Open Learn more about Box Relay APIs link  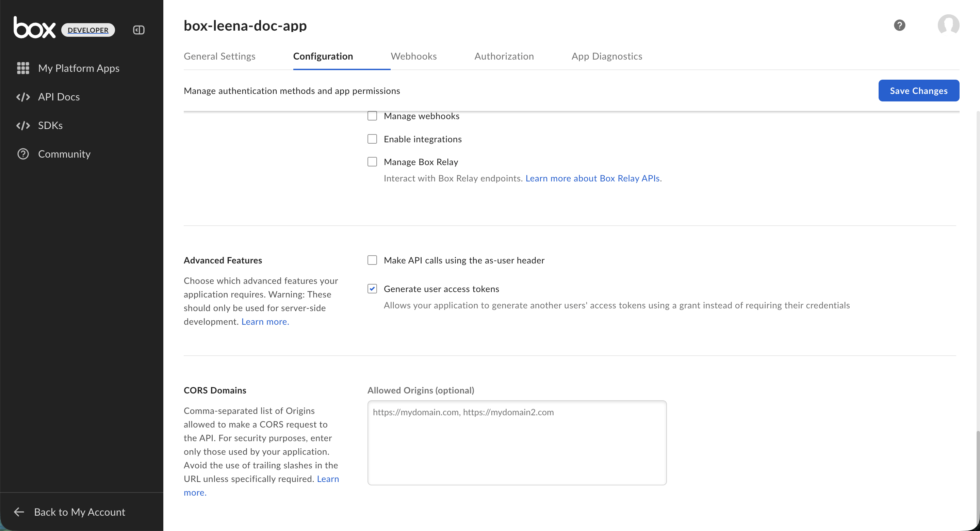[592, 178]
